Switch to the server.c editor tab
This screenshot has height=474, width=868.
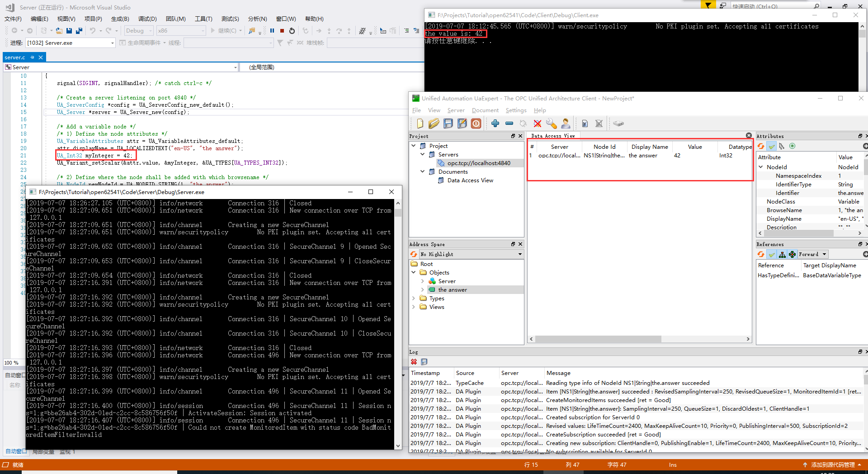click(15, 57)
